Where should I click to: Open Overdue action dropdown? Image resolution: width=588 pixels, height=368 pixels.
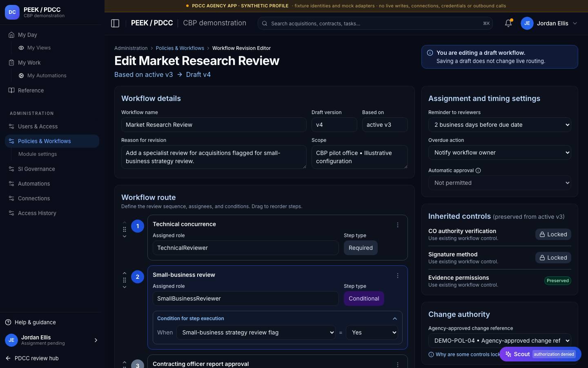(500, 153)
